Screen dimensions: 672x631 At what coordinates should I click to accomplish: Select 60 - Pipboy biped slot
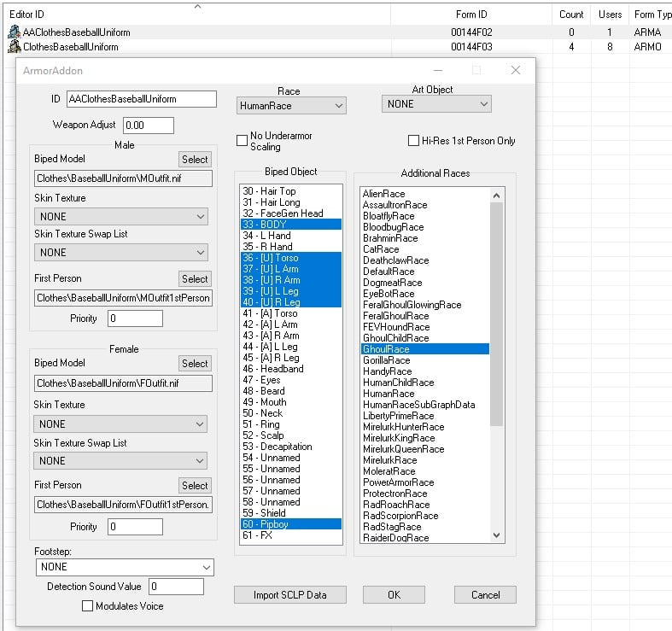tap(291, 524)
